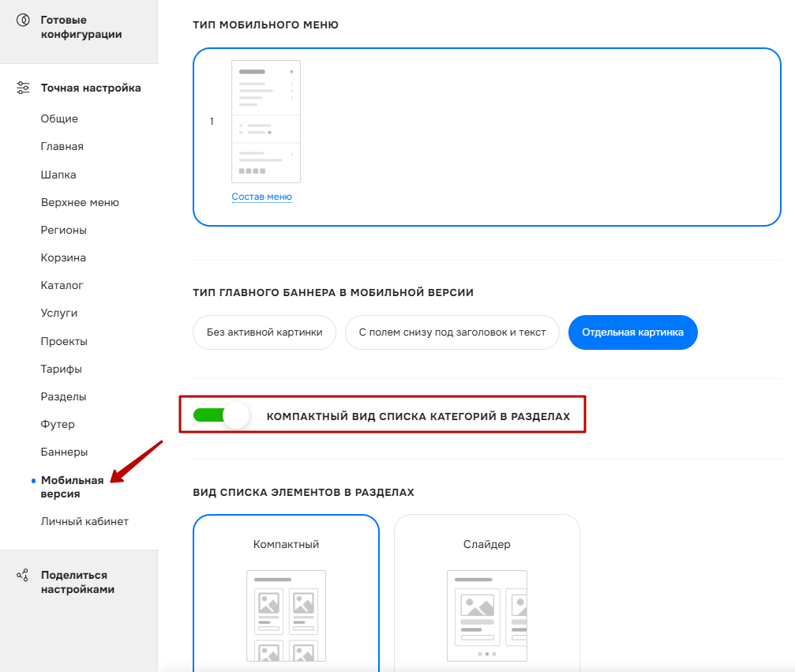Open the Общие settings section

click(59, 118)
